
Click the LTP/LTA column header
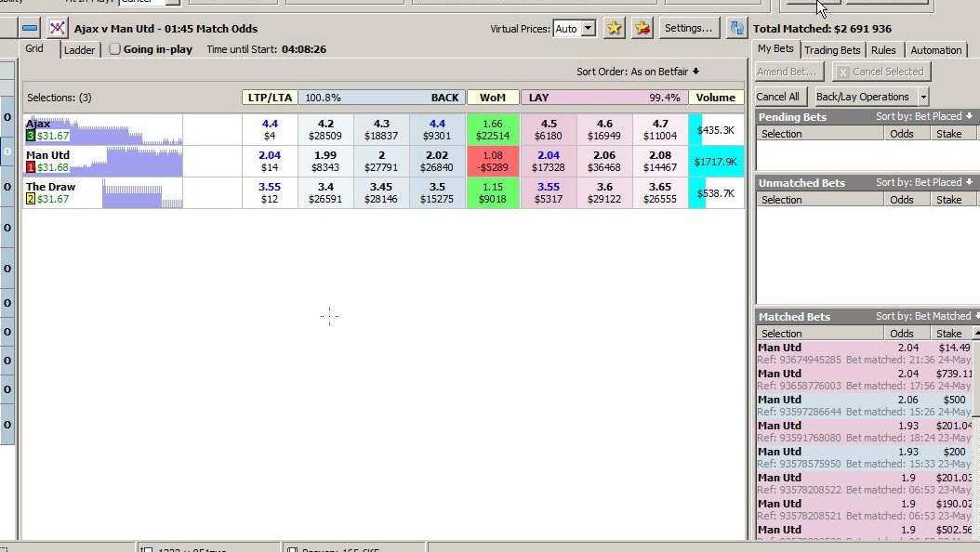click(270, 98)
